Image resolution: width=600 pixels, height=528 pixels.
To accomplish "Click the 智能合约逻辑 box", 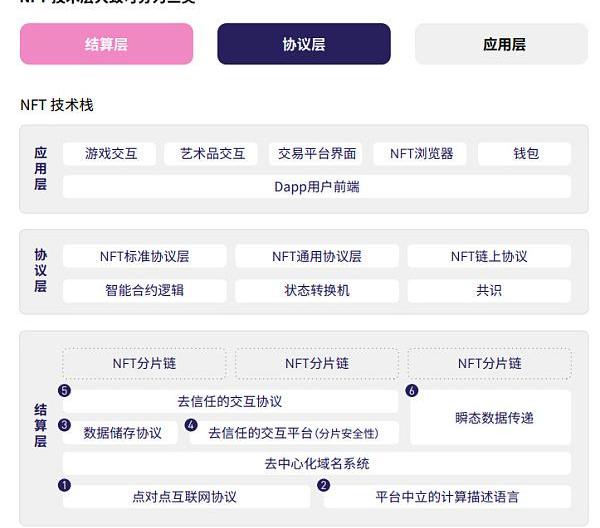I will click(x=144, y=291).
